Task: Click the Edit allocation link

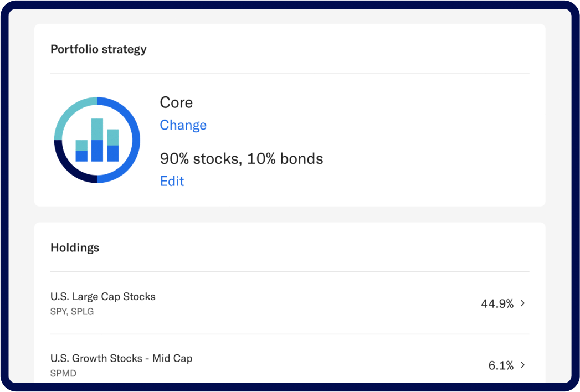Action: click(x=172, y=181)
